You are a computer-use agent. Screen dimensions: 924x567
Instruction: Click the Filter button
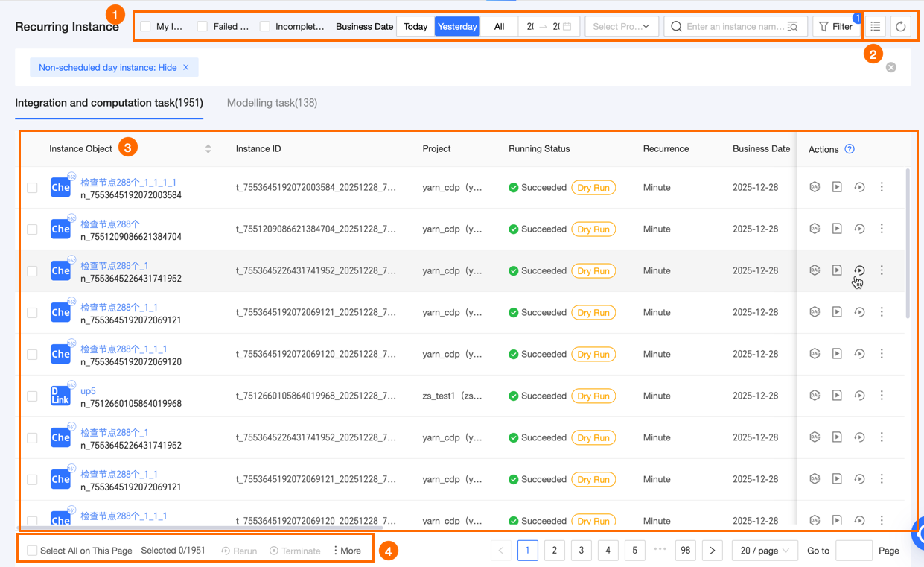click(x=835, y=27)
